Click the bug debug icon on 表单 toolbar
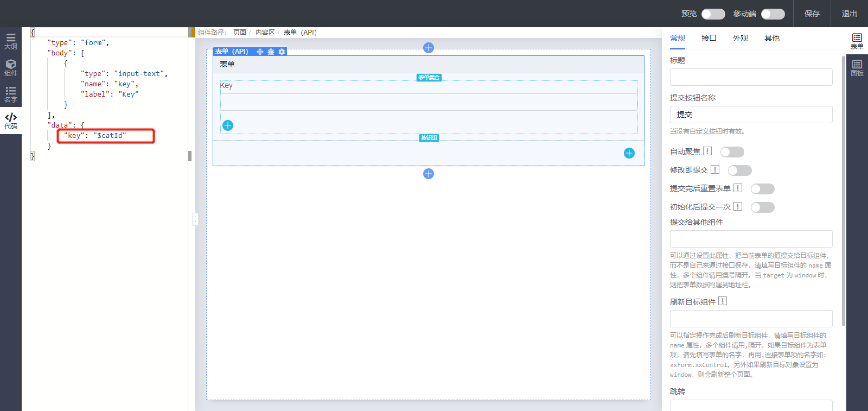 pyautogui.click(x=271, y=52)
